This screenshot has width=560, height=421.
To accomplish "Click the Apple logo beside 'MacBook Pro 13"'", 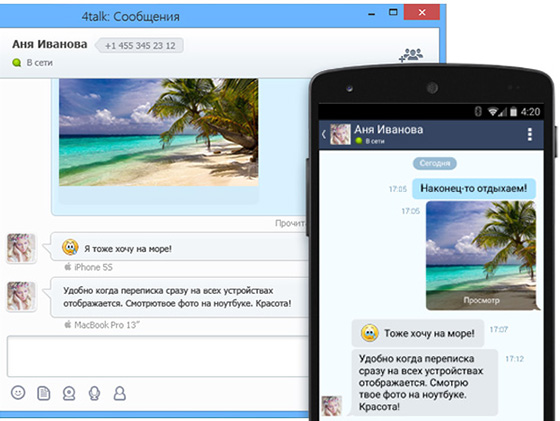I will pos(68,324).
